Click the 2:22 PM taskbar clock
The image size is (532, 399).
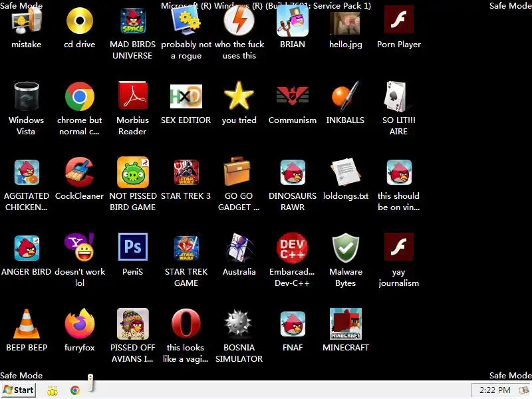[x=495, y=390]
